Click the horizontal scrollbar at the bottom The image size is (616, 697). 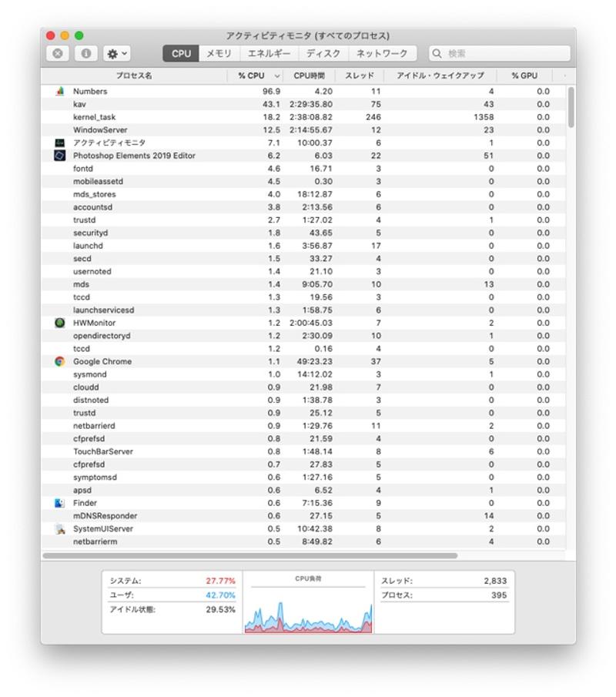(249, 555)
